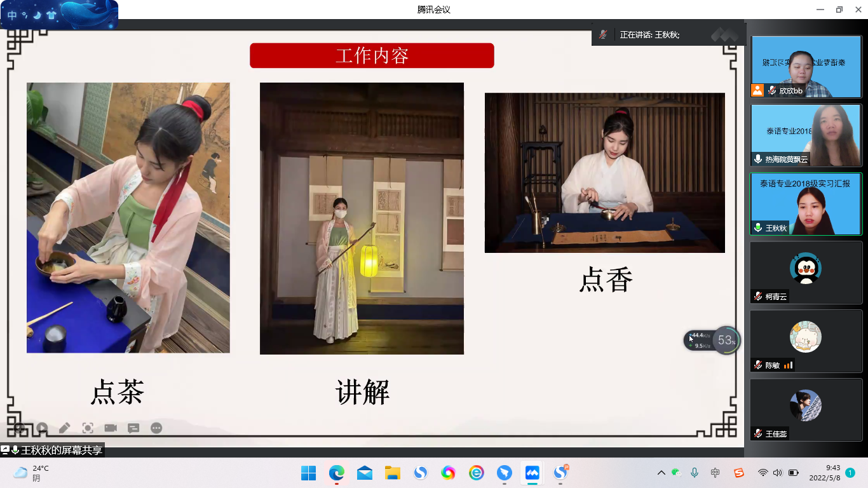
Task: Open Tencent Meeting from the taskbar
Action: tap(532, 473)
